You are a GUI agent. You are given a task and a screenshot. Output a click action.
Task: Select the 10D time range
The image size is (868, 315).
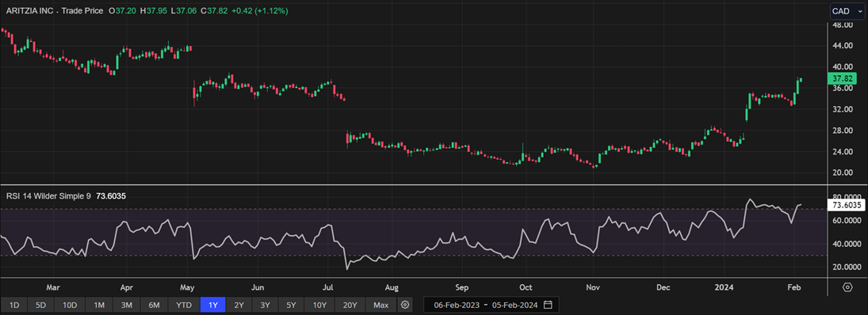71,305
